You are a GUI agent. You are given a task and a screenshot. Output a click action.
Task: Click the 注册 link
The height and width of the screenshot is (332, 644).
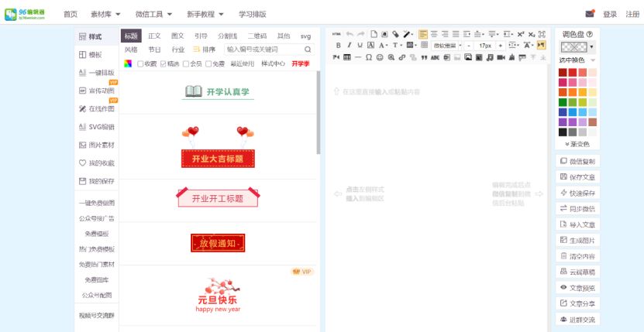[x=632, y=14]
